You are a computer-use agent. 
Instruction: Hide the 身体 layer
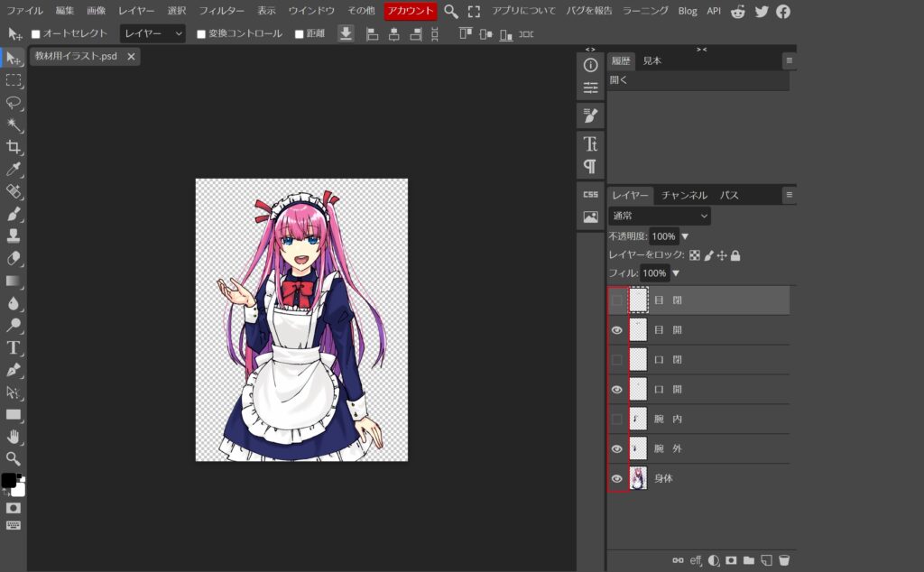click(x=617, y=479)
